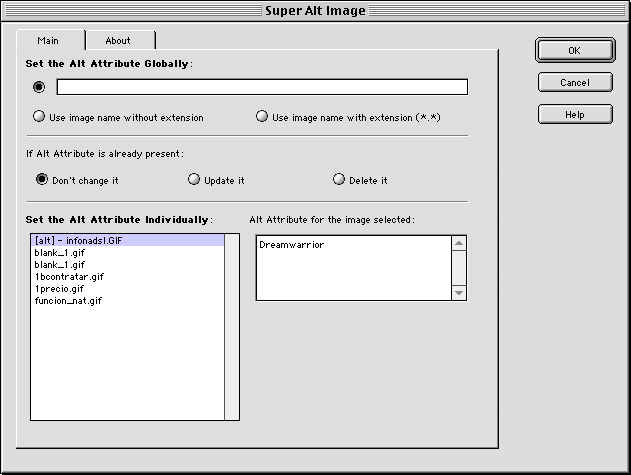Open Help for Super Alt Image
This screenshot has width=631, height=475.
pyautogui.click(x=574, y=114)
